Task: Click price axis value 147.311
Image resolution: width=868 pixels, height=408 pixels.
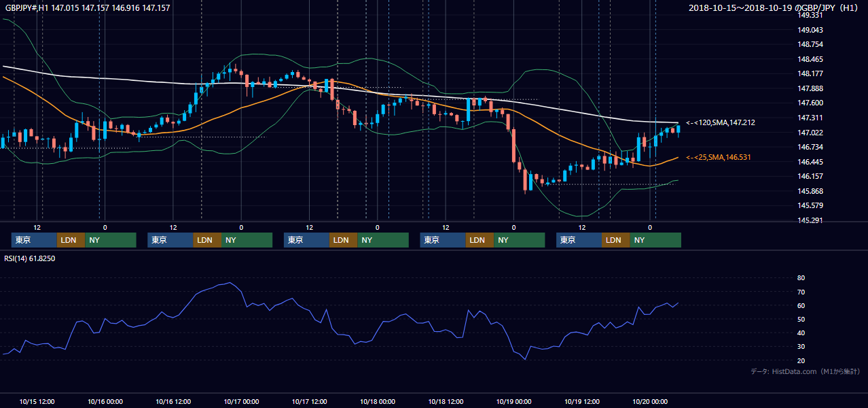Action: (x=810, y=118)
